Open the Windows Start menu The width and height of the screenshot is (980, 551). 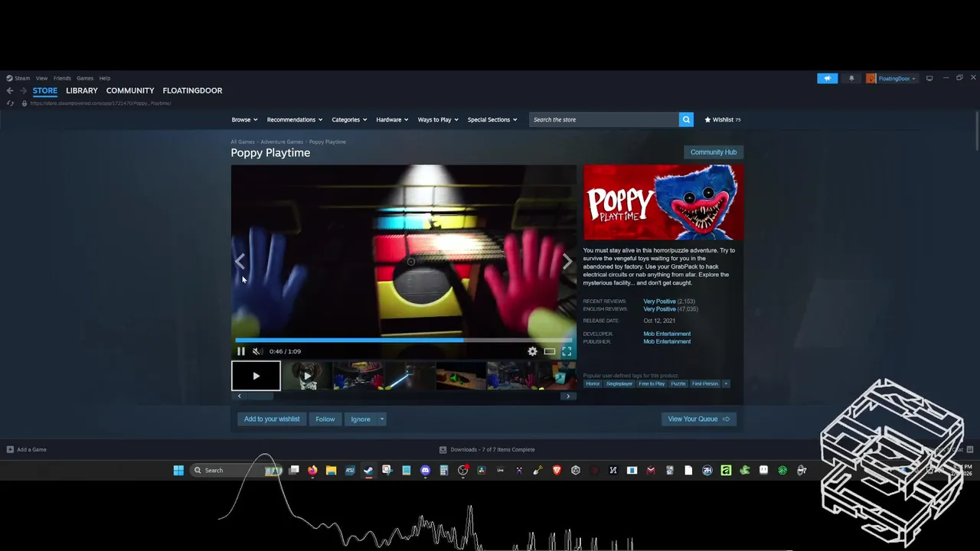[x=178, y=470]
